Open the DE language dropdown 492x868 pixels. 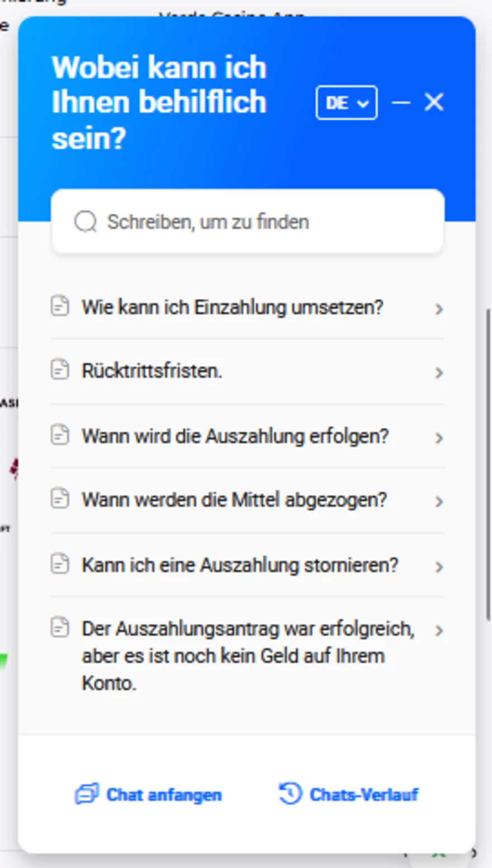(x=347, y=103)
